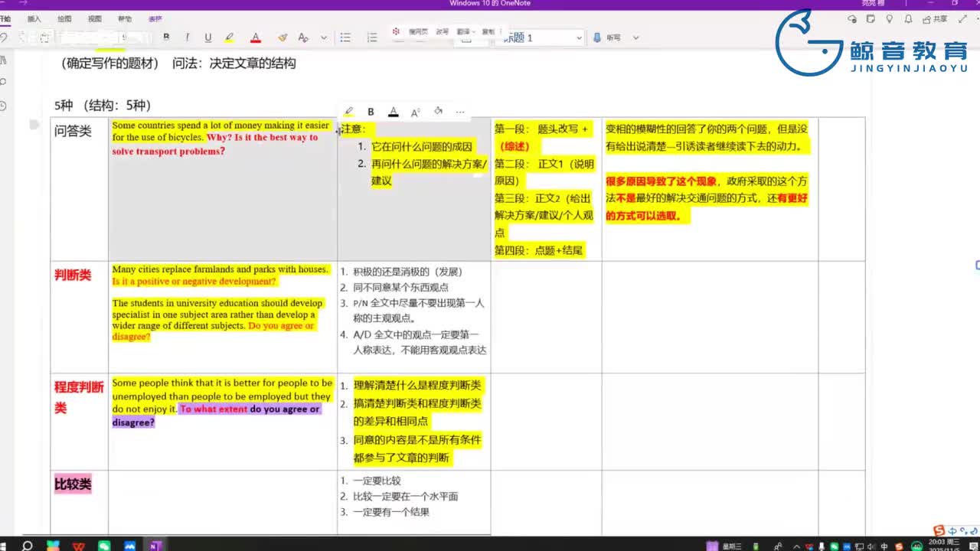The height and width of the screenshot is (551, 980).
Task: Click the text "Is it a positive or negative development?"
Action: coord(194,281)
